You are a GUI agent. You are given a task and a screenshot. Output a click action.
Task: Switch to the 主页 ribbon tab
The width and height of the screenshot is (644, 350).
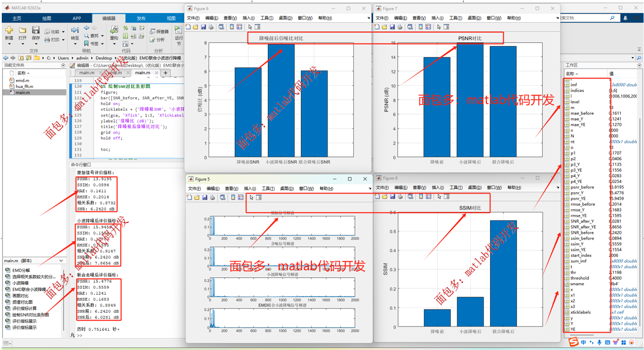tap(17, 18)
